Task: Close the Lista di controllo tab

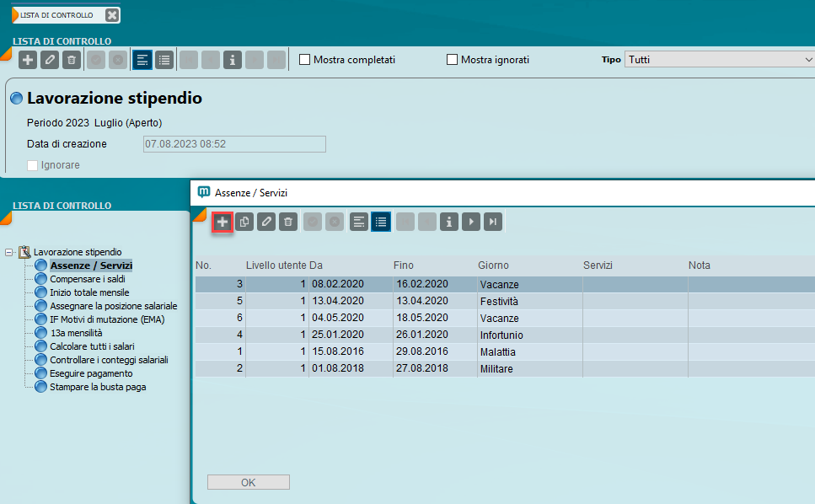Action: pos(112,15)
